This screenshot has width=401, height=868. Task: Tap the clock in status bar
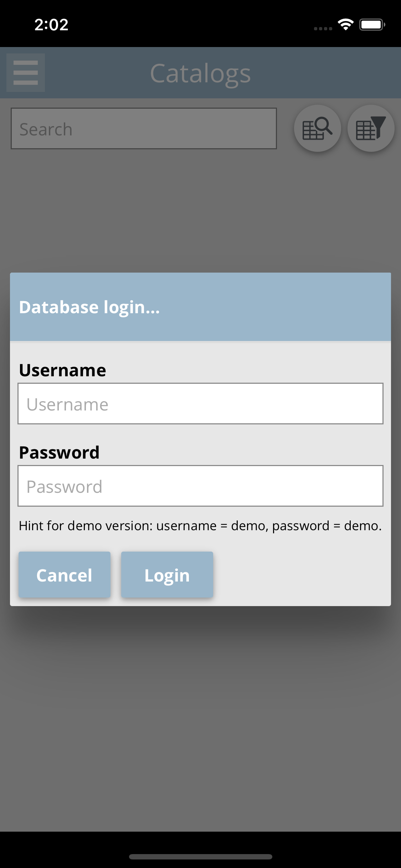[51, 25]
